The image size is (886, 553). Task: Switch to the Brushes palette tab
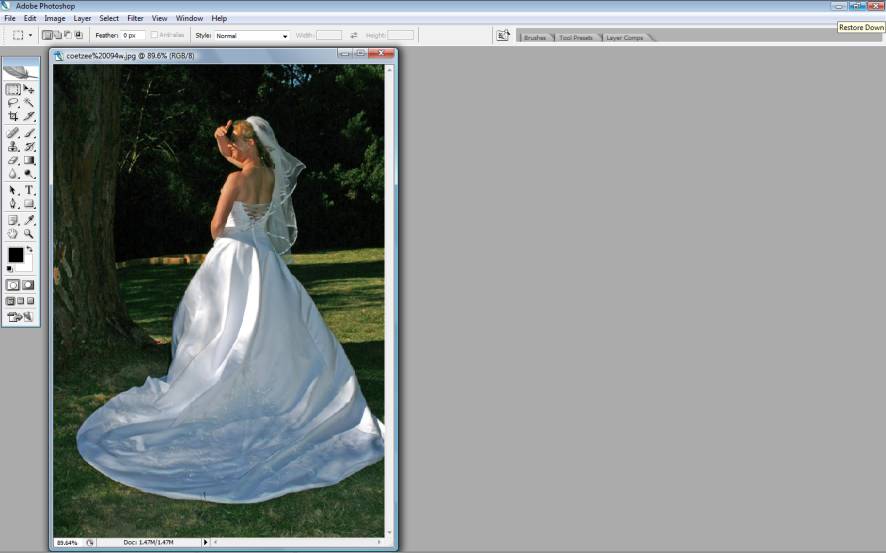[x=535, y=37]
